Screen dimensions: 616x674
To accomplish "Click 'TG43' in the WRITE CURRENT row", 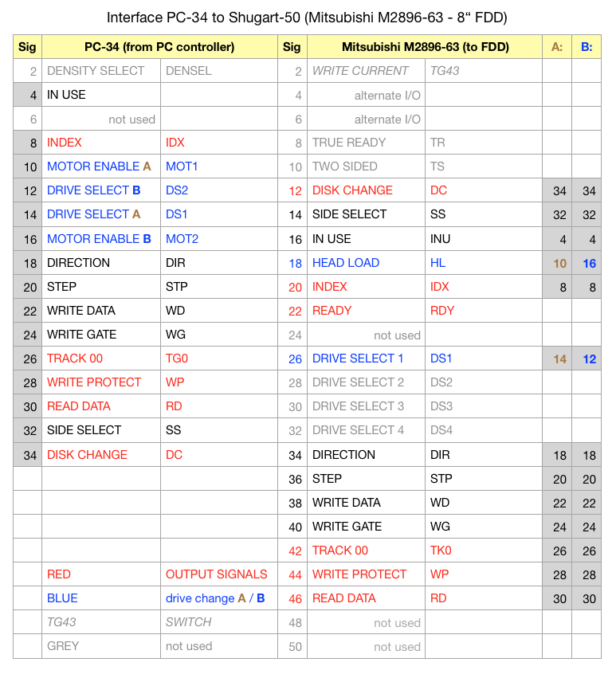I will pyautogui.click(x=483, y=70).
